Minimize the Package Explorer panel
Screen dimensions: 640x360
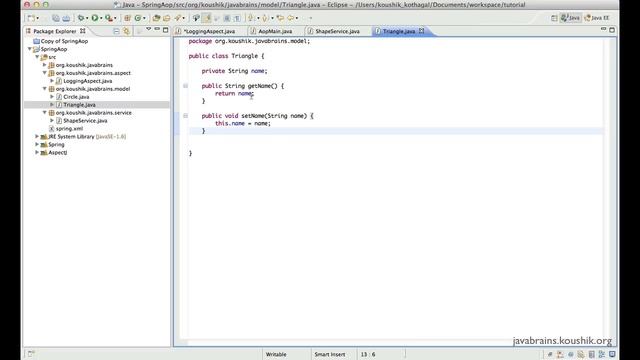(x=157, y=29)
